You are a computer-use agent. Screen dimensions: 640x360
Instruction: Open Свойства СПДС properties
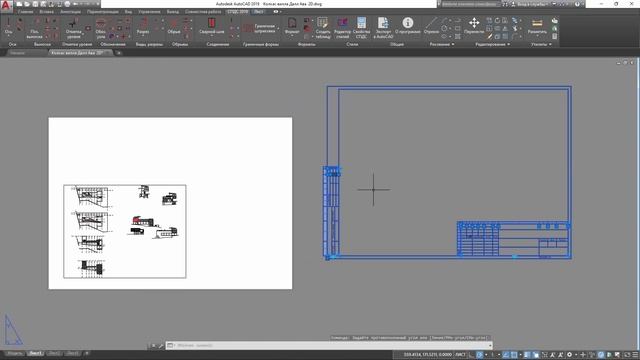click(x=361, y=27)
